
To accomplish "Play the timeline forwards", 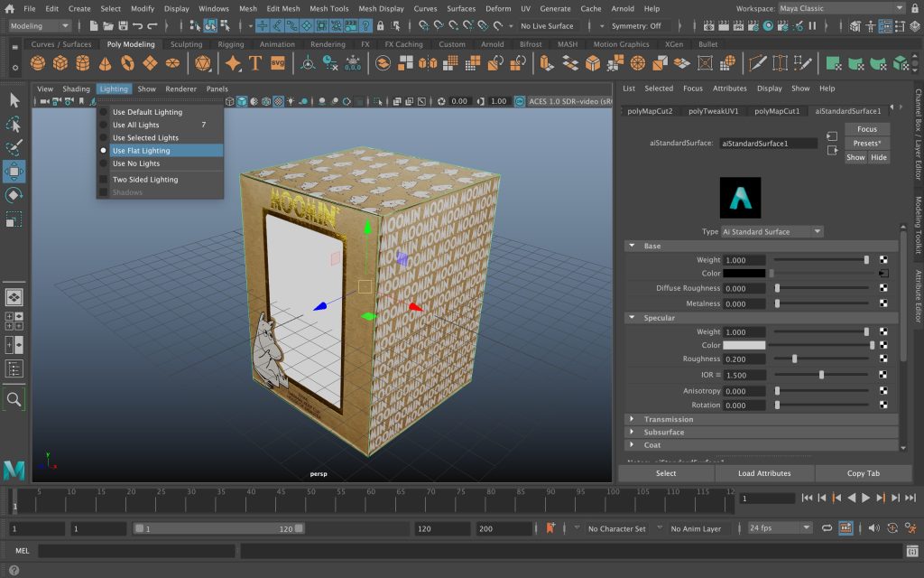I will tap(865, 499).
